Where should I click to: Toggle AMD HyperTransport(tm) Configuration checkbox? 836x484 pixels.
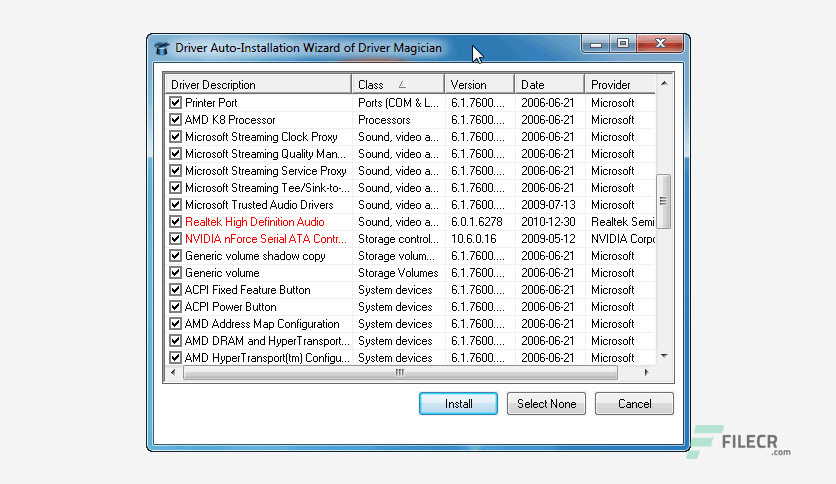(175, 358)
